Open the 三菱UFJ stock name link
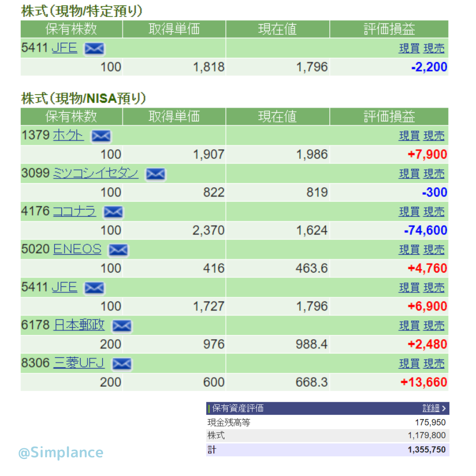Viewport: 476px width, 476px height. tap(79, 363)
